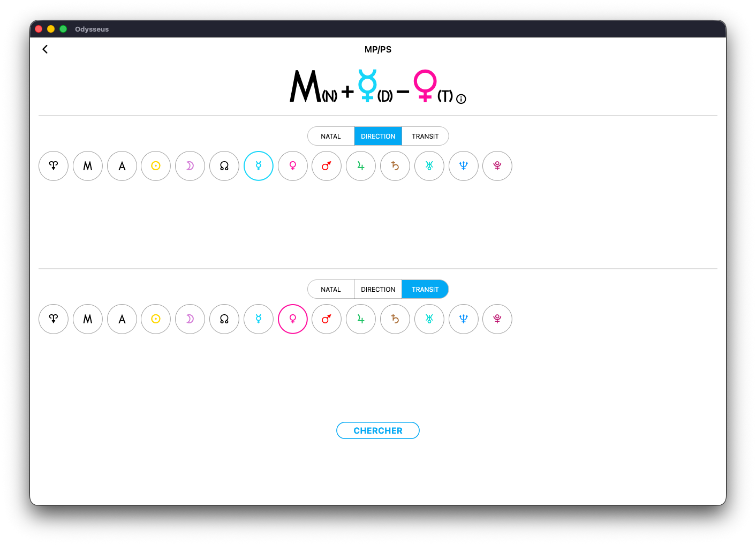Image resolution: width=756 pixels, height=545 pixels.
Task: Select Mars in the upper planet row
Action: coord(327,166)
